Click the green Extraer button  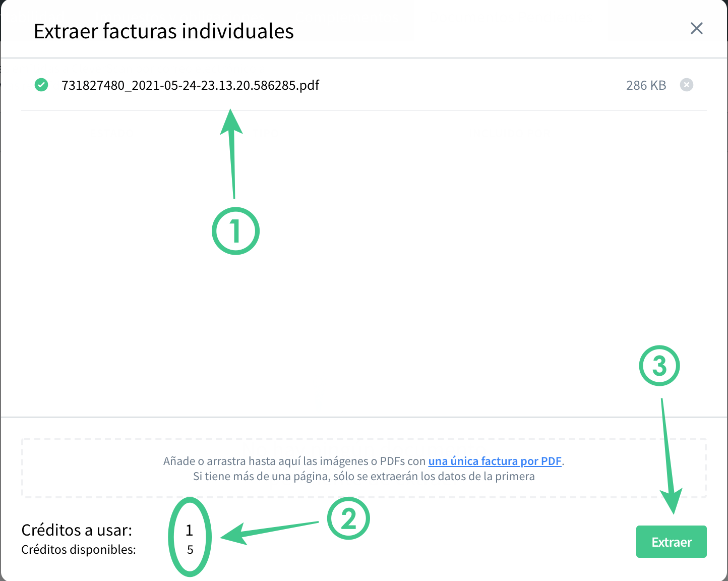pyautogui.click(x=671, y=542)
